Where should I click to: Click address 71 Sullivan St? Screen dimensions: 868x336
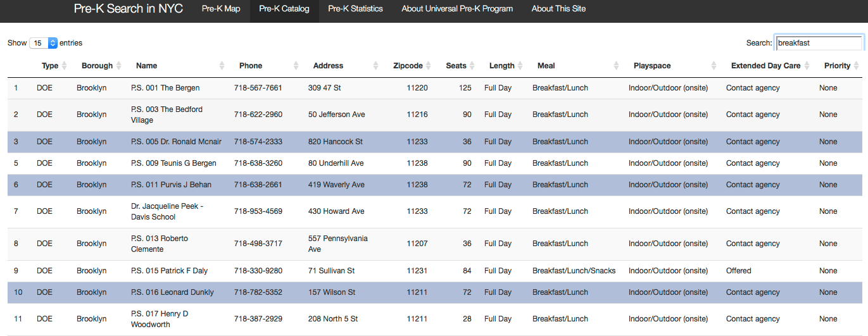tap(332, 271)
